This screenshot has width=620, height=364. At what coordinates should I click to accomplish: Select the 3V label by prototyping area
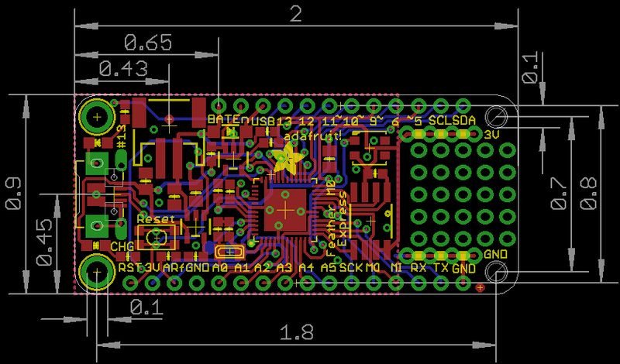(491, 135)
